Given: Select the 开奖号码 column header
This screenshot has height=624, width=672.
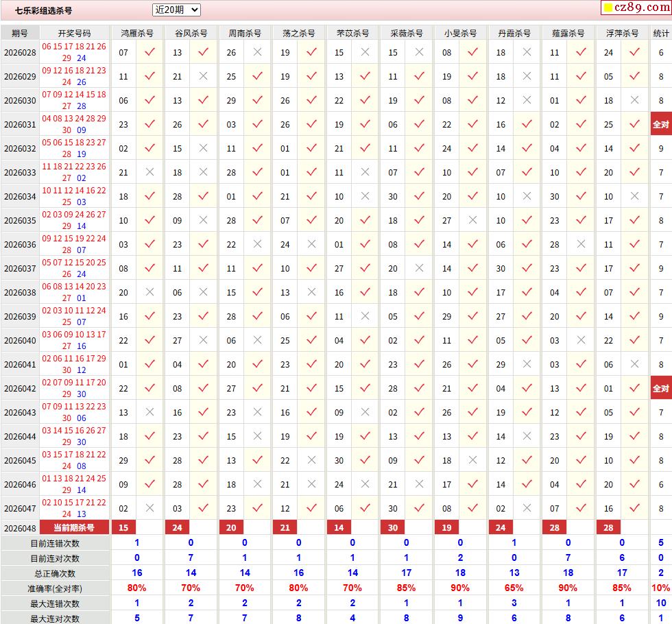Looking at the screenshot, I should (x=74, y=33).
